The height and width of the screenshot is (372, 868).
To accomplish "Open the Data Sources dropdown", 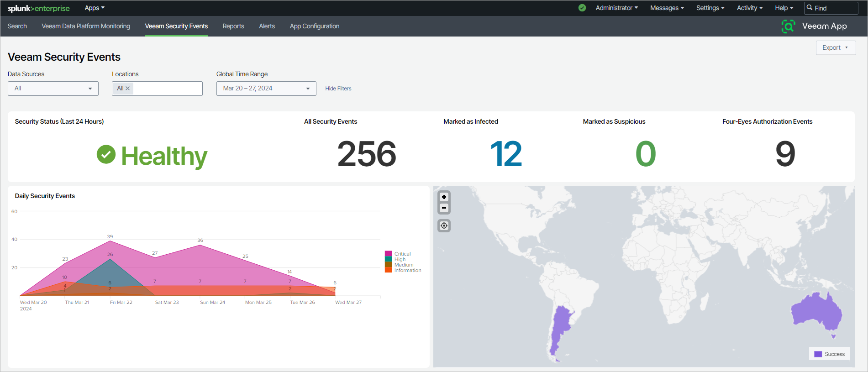I will point(53,89).
